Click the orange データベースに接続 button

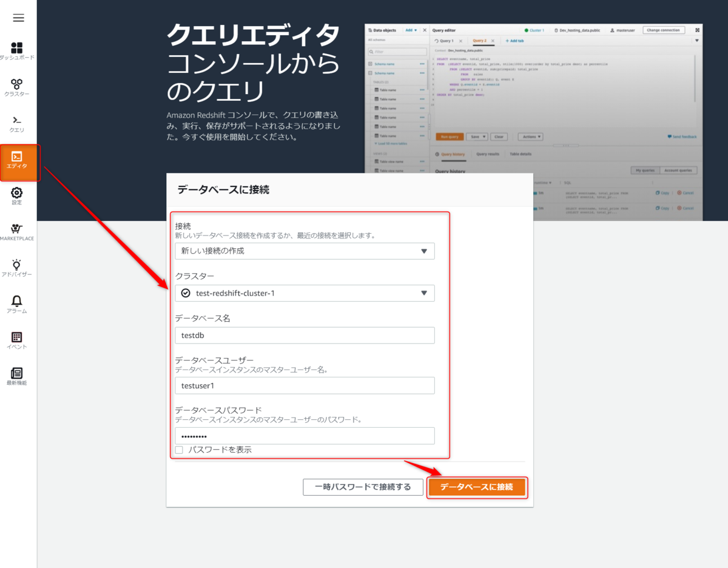pyautogui.click(x=477, y=487)
